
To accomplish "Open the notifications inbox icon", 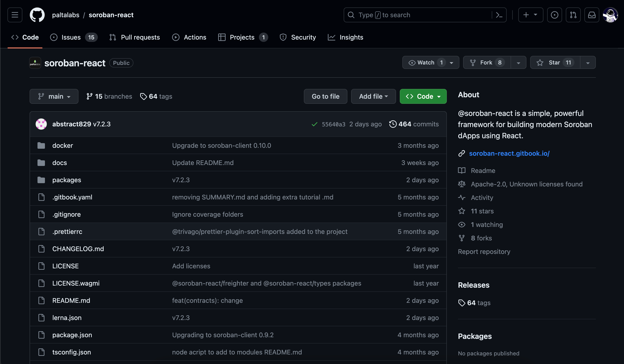I will 592,15.
